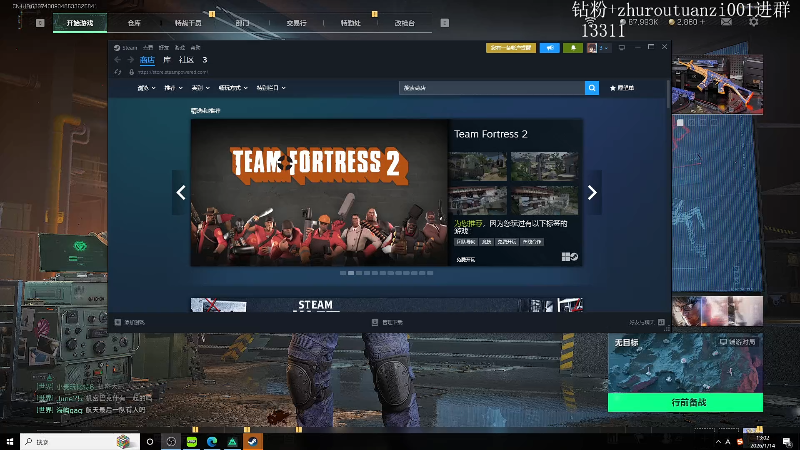This screenshot has height=450, width=800.
Task: Select the first carousel page dot
Action: 343,273
